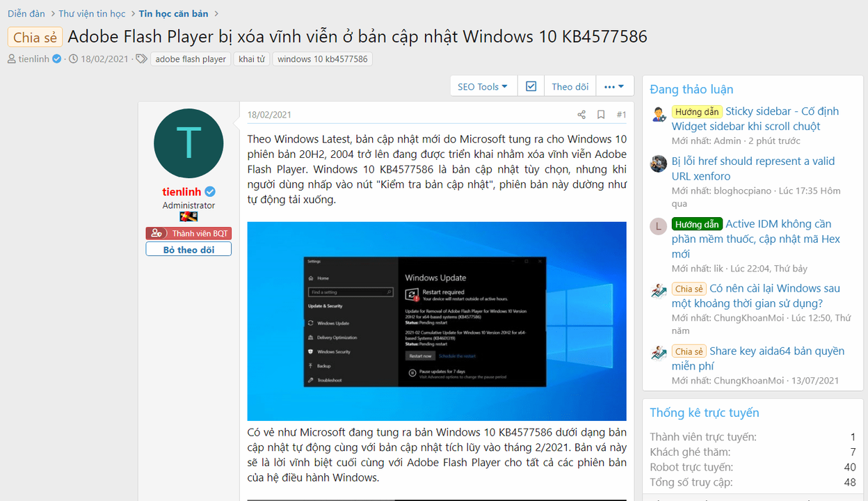Viewport: 868px width, 501px height.
Task: Click Hướng dẫn prefix on Sticky sidebar thread
Action: point(697,111)
